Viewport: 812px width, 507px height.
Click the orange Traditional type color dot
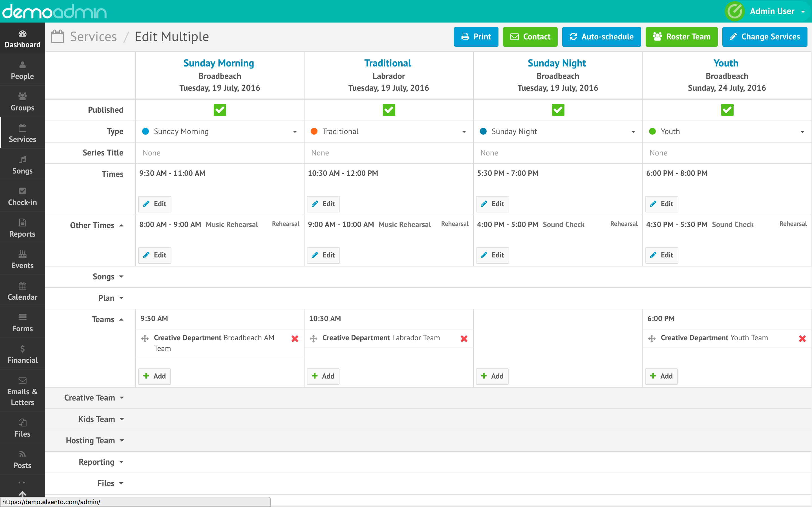314,132
